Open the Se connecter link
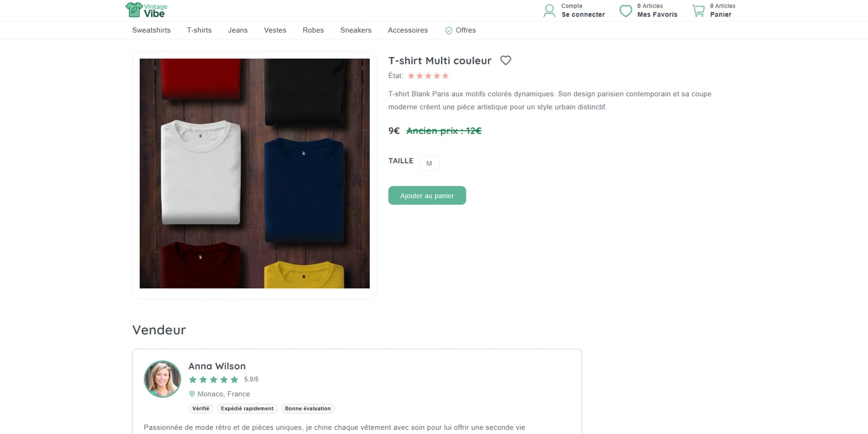 (583, 14)
